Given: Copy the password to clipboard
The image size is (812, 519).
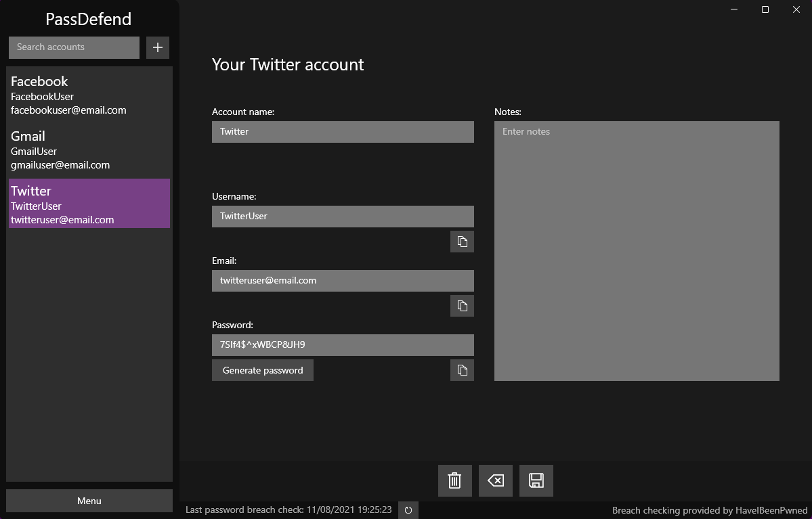Looking at the screenshot, I should 462,370.
